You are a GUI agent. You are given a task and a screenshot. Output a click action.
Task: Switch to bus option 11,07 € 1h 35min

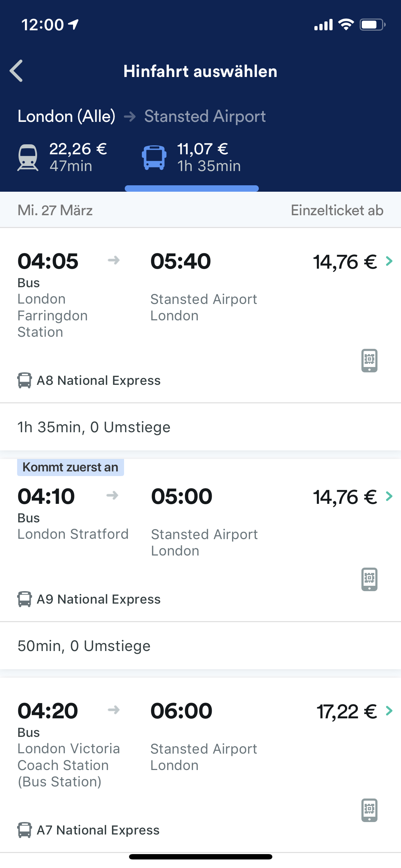pyautogui.click(x=209, y=157)
